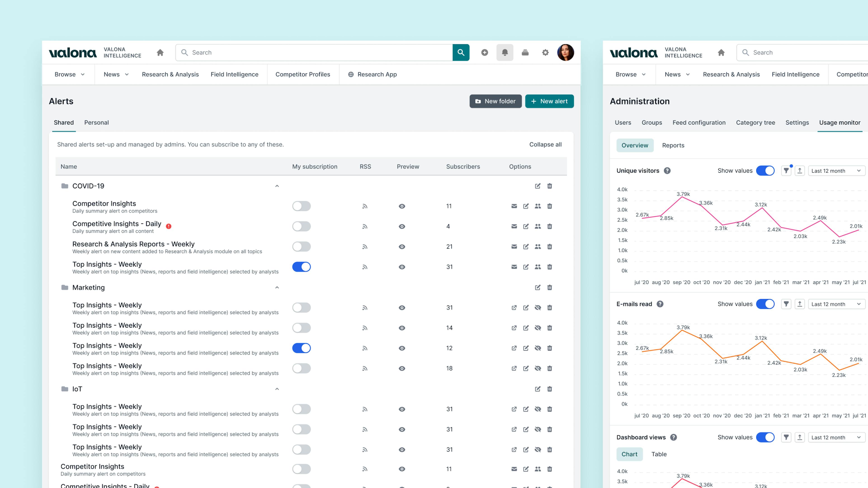Screen dimensions: 868x488
Task: Toggle subscription for Competitor Insights under COVID-19
Action: click(302, 206)
